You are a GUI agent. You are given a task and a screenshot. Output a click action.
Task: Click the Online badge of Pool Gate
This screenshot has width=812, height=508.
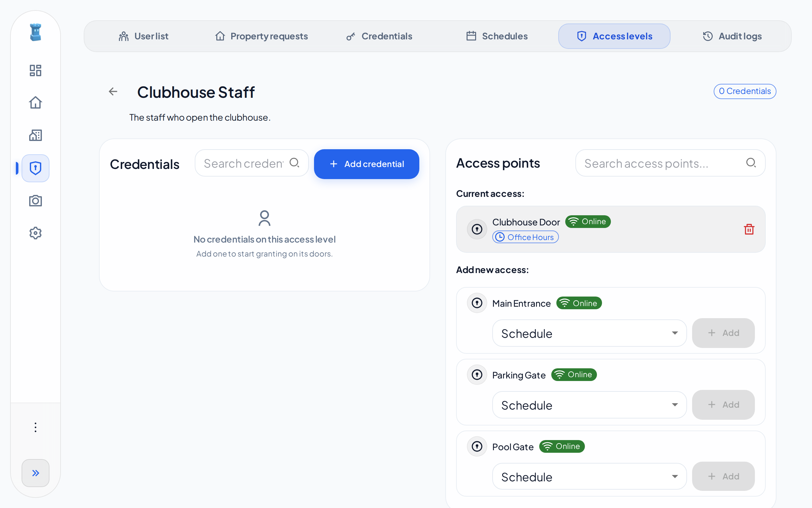point(562,446)
